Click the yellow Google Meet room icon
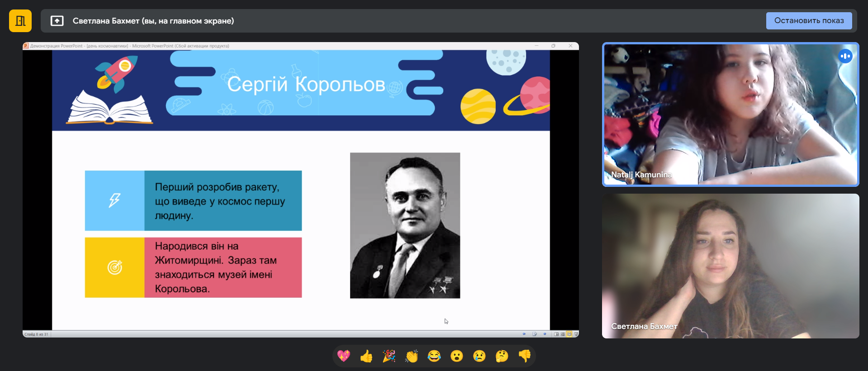The image size is (868, 371). tap(20, 21)
